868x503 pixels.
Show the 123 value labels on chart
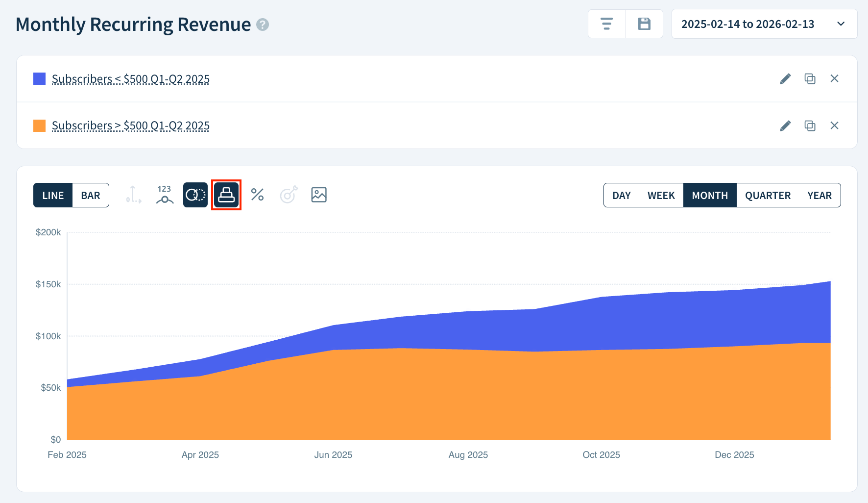pos(164,195)
